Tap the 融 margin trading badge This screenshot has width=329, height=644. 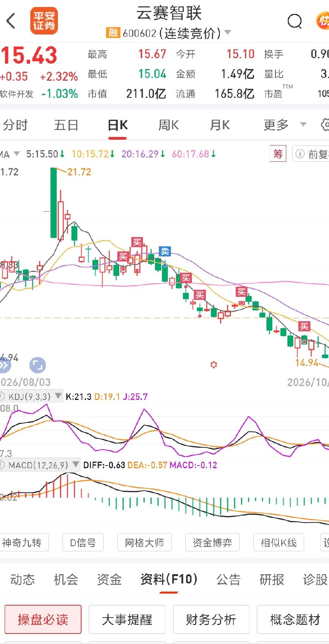pyautogui.click(x=113, y=33)
